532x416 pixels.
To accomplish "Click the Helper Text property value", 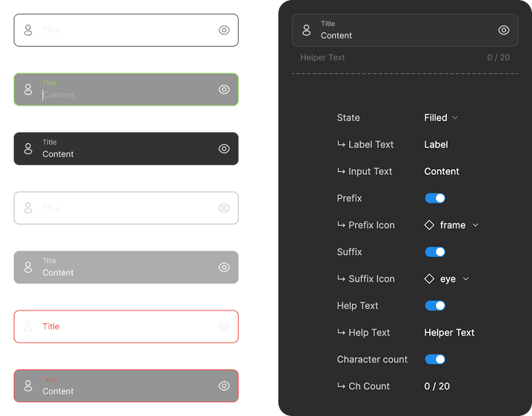I will coord(449,332).
